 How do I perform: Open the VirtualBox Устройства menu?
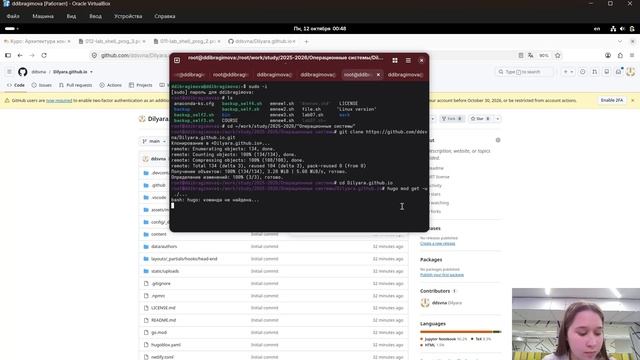128,16
